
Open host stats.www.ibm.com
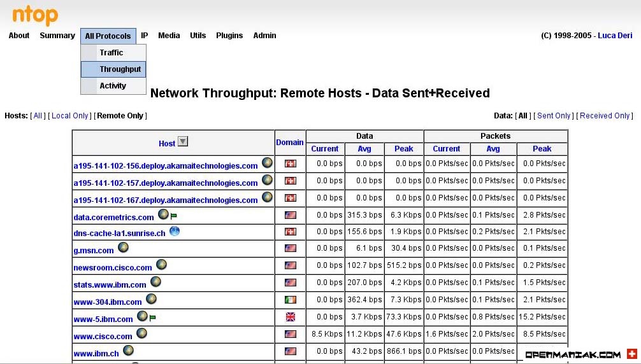pos(110,285)
